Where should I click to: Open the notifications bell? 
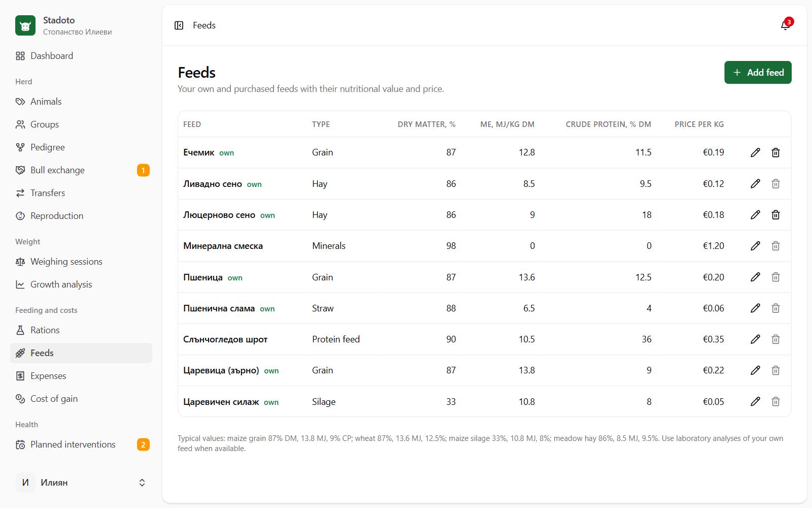[x=785, y=25]
